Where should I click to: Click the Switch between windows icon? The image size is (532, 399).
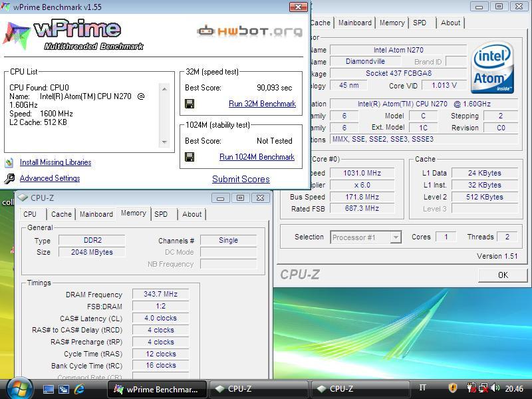point(63,389)
